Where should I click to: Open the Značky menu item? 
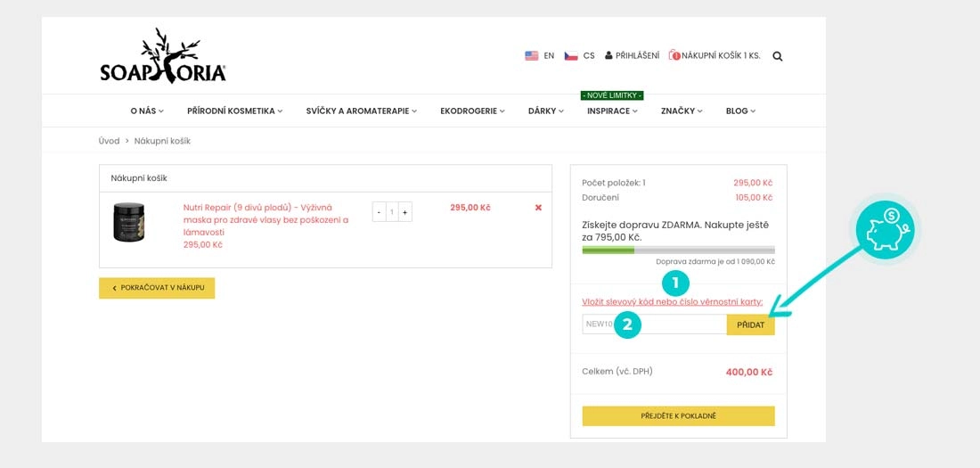(682, 111)
